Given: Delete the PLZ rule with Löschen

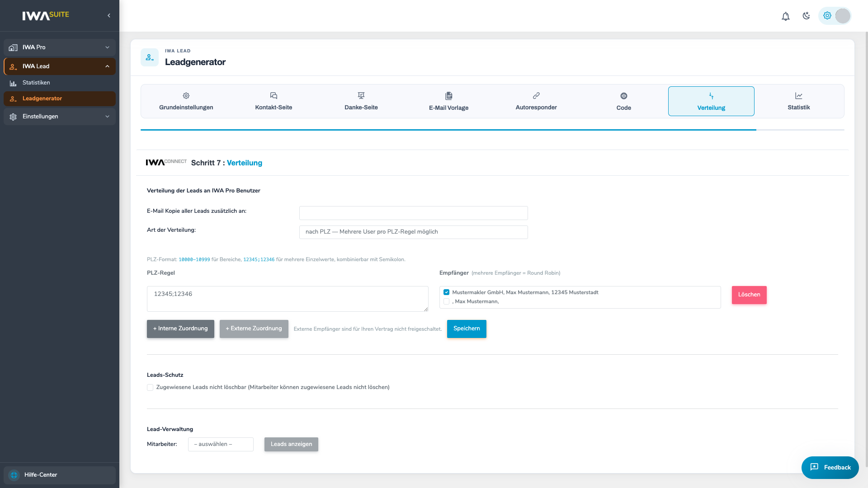Looking at the screenshot, I should coord(749,295).
